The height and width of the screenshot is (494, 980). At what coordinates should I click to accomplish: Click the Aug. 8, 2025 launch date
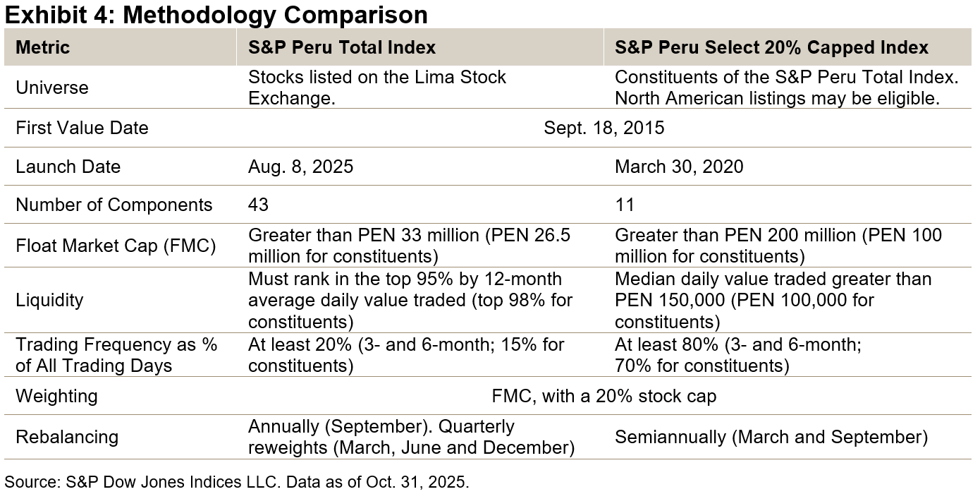click(x=301, y=167)
